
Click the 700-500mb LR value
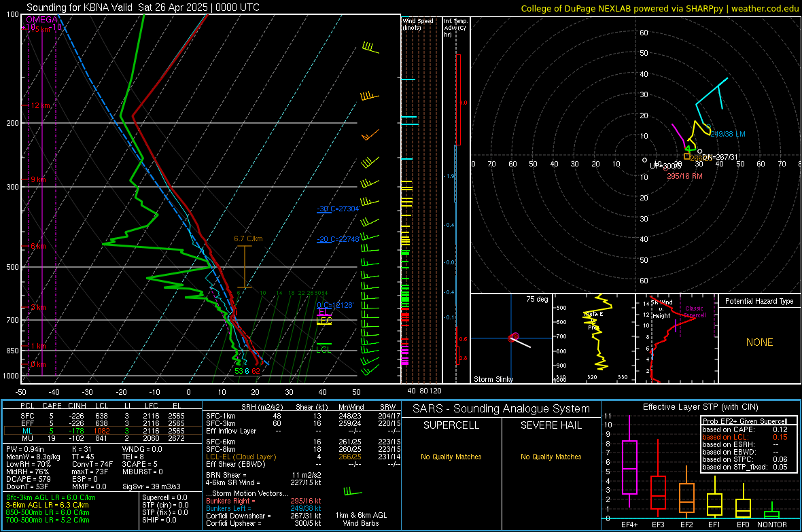(48, 520)
